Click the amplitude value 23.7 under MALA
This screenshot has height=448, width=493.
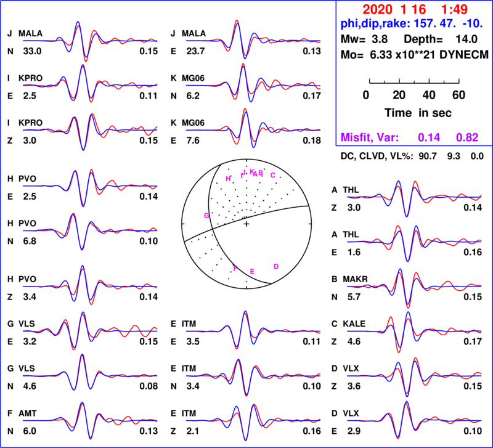point(195,51)
